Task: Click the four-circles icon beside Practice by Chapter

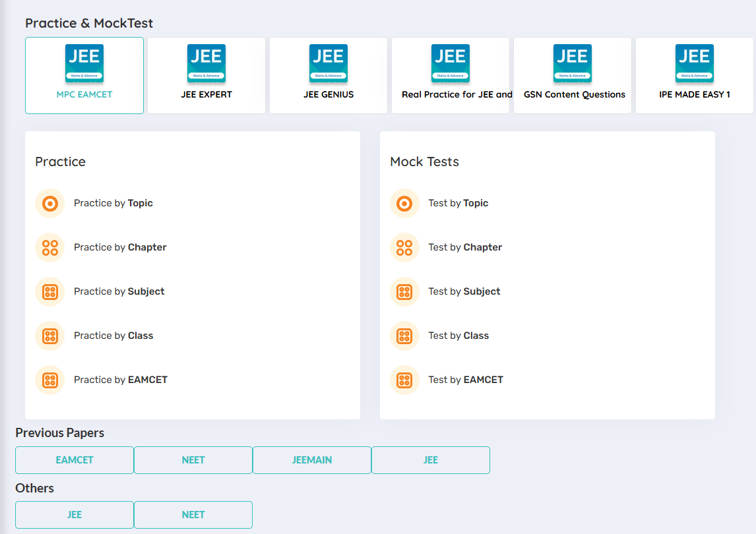Action: point(49,248)
